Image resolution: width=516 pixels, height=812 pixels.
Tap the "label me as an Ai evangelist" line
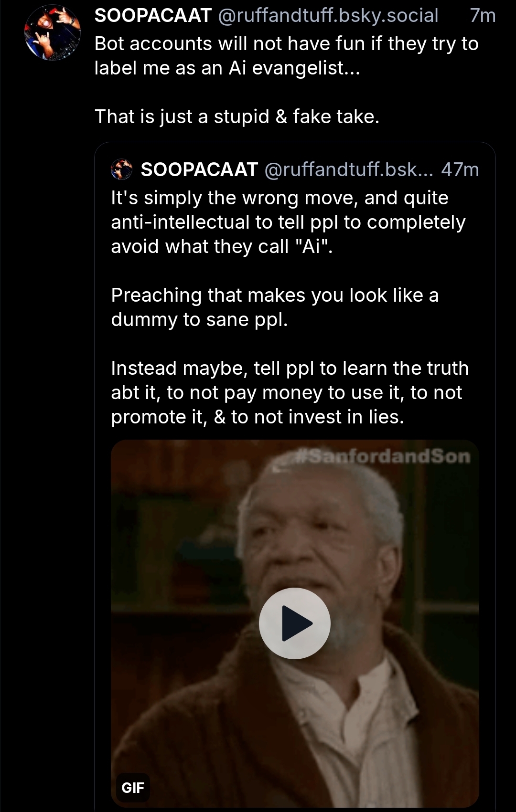click(227, 68)
